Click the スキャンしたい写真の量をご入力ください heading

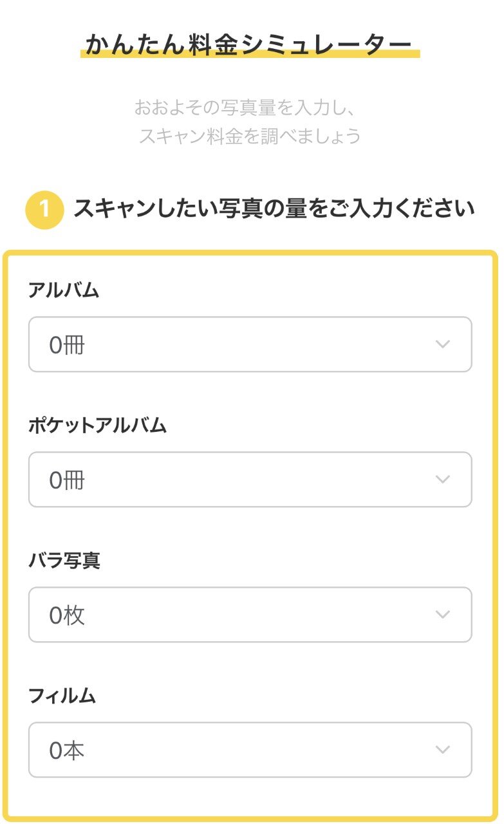(274, 209)
